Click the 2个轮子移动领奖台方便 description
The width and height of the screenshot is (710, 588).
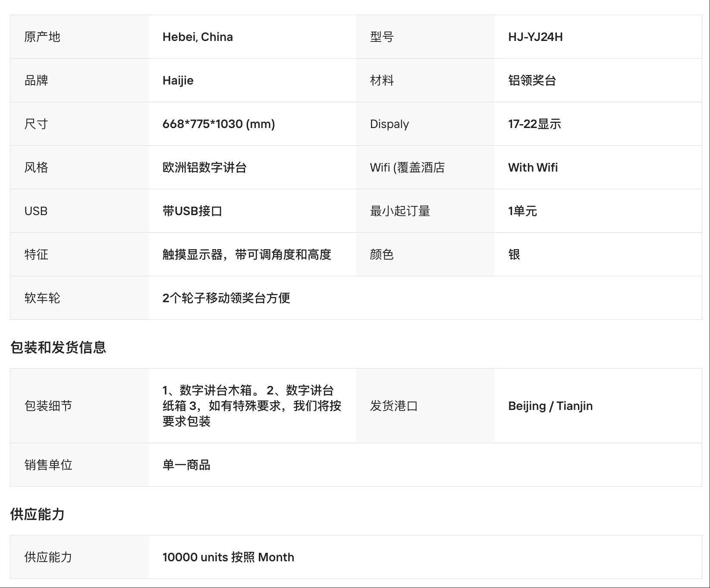pyautogui.click(x=226, y=298)
